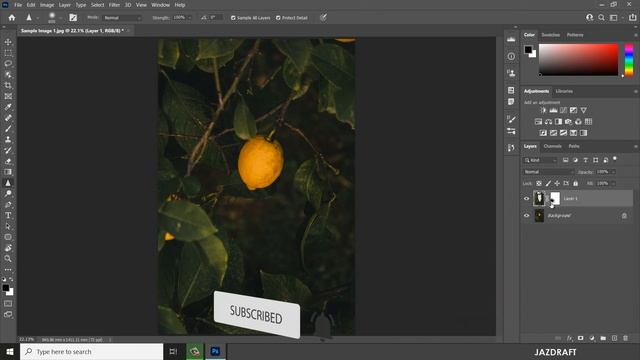Create new fill or adjustment layer
This screenshot has width=640, height=360.
(x=592, y=338)
